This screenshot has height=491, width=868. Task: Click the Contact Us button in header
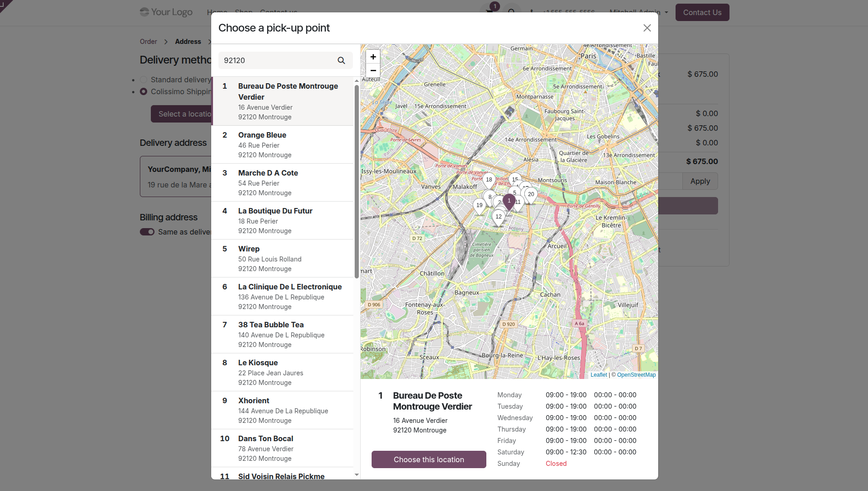click(x=702, y=12)
